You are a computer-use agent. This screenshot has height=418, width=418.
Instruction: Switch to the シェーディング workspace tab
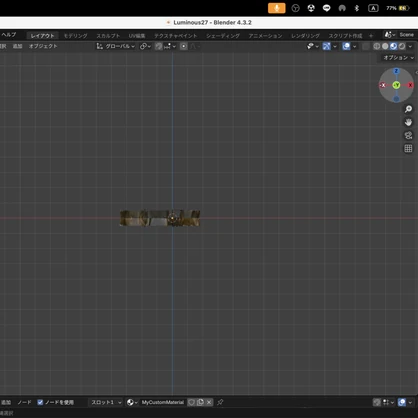click(x=223, y=36)
